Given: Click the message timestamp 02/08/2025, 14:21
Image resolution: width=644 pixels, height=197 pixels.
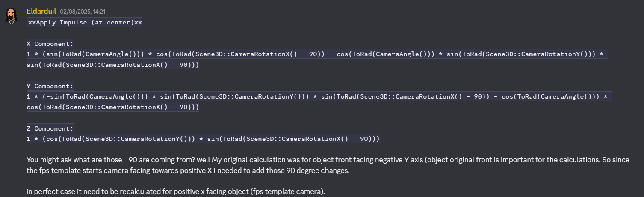Looking at the screenshot, I should pyautogui.click(x=77, y=11).
